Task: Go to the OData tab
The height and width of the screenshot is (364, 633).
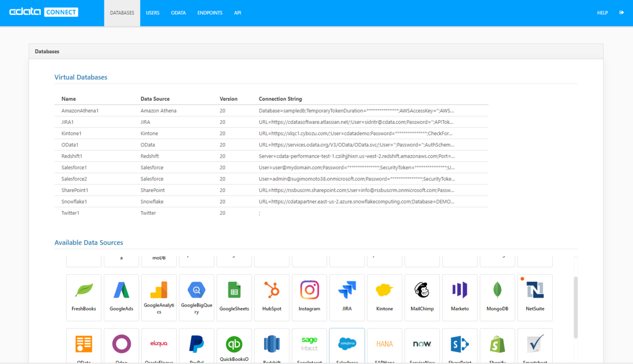Action: click(x=178, y=13)
